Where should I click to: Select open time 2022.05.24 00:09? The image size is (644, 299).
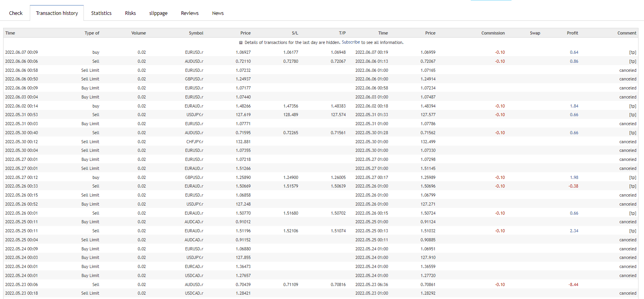click(22, 249)
